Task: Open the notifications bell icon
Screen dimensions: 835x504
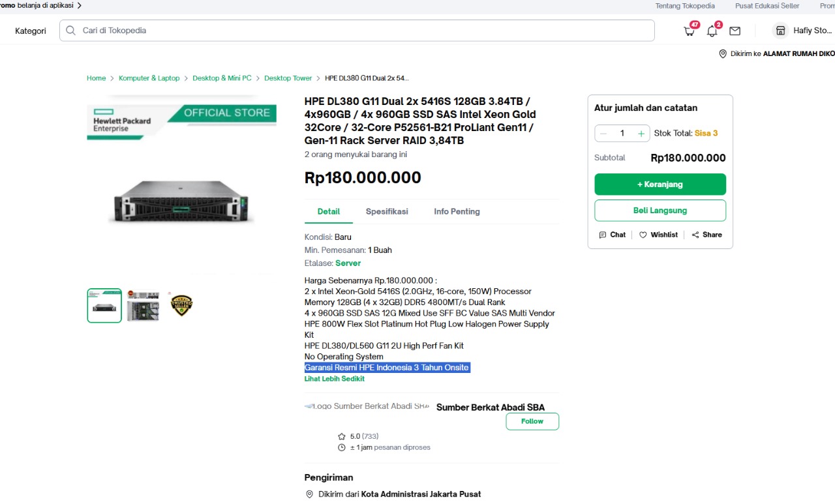Action: [x=712, y=31]
